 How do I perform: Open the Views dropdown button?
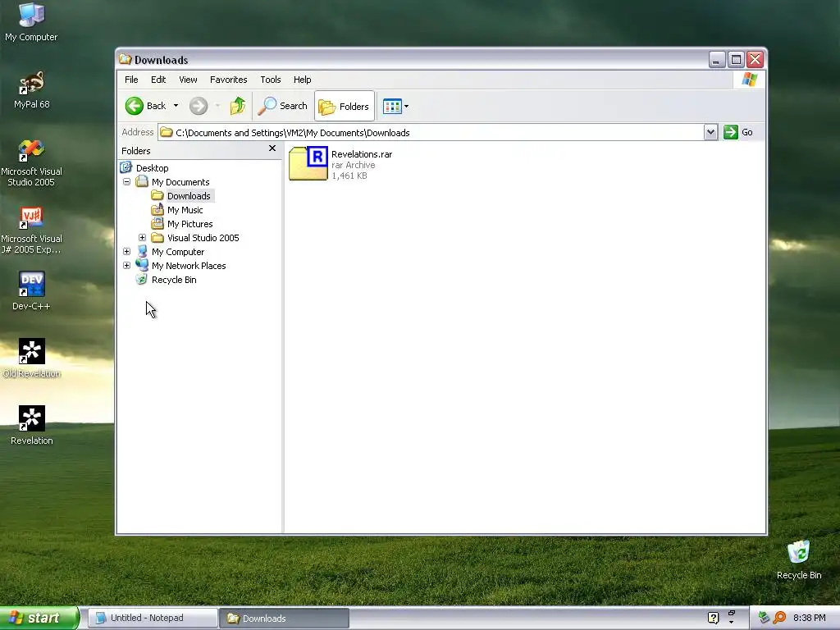point(395,106)
